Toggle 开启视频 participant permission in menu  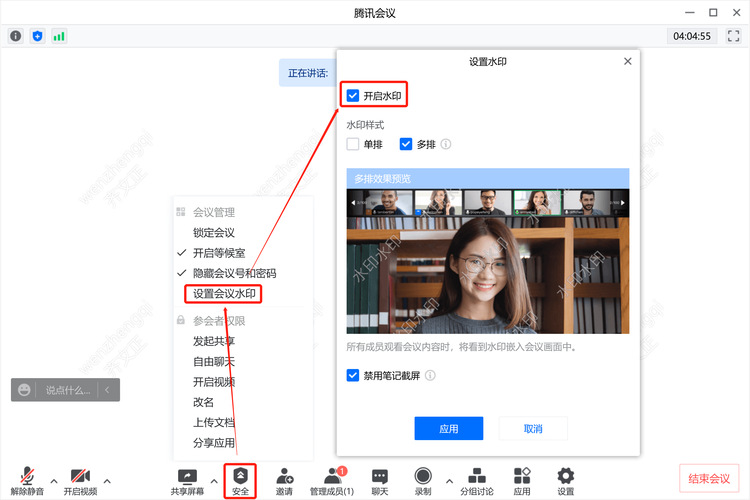tap(214, 382)
